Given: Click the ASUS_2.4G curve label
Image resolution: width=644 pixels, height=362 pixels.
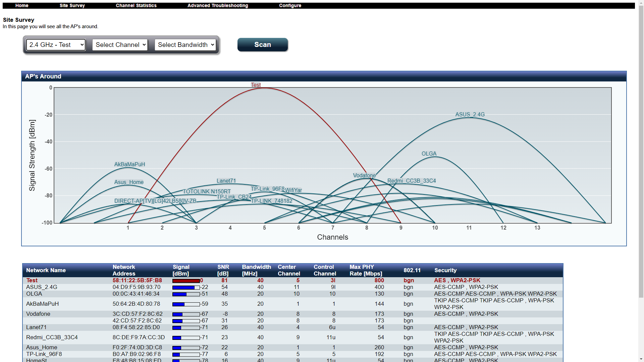Looking at the screenshot, I should 470,114.
